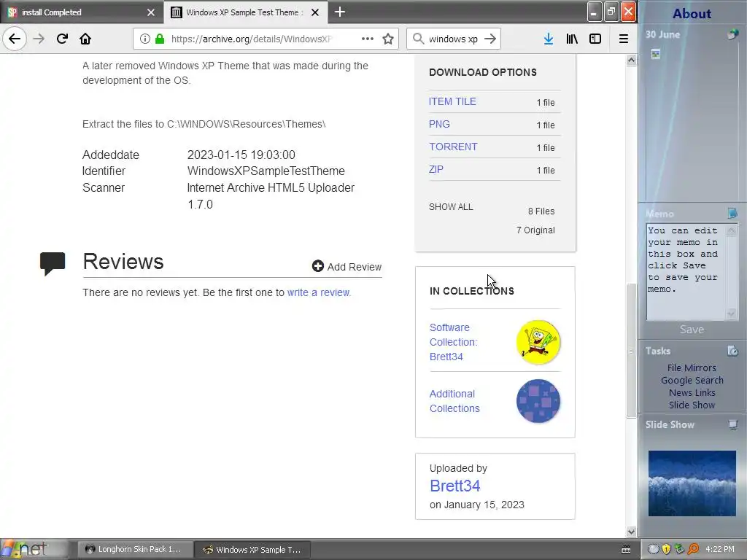Submit search with the arrow button
This screenshot has width=747, height=560.
coord(489,39)
